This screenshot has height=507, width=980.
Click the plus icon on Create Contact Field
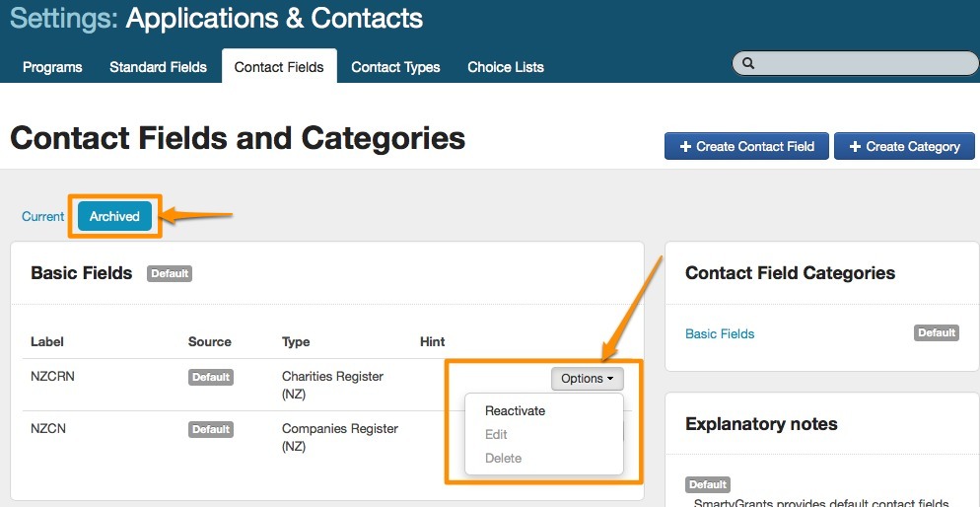(685, 147)
